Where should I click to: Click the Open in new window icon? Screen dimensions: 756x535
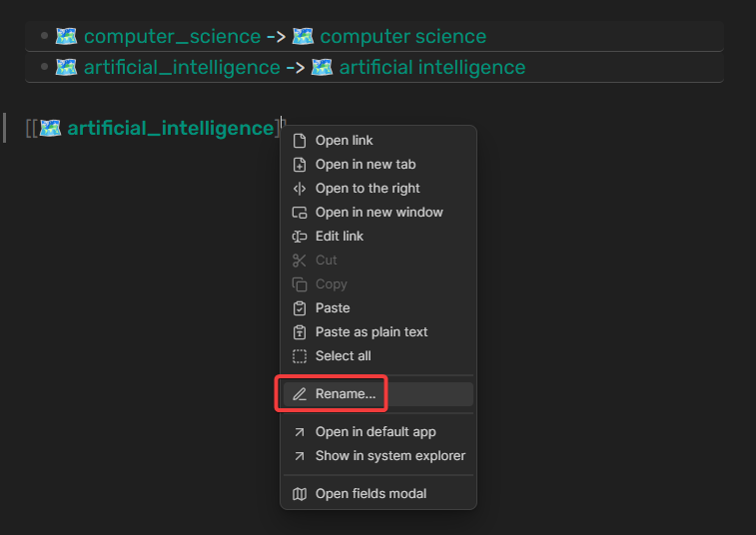pyautogui.click(x=299, y=213)
